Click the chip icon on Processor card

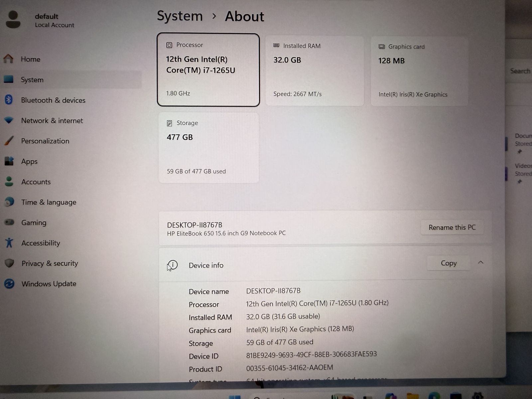click(169, 45)
